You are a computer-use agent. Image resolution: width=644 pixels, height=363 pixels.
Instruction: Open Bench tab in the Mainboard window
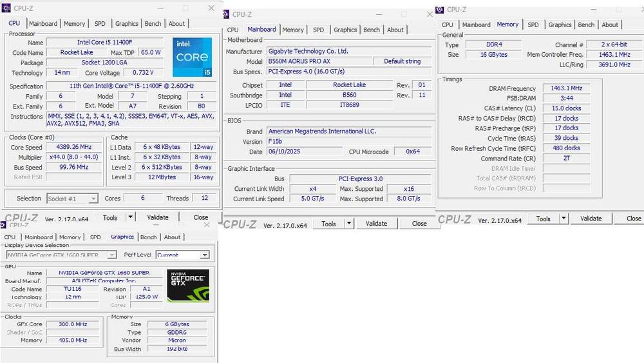pos(372,30)
